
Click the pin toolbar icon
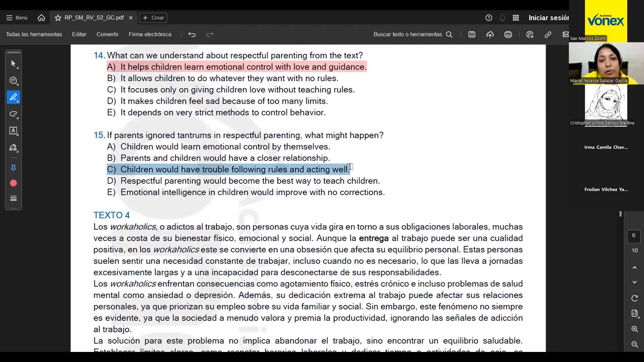(x=14, y=168)
